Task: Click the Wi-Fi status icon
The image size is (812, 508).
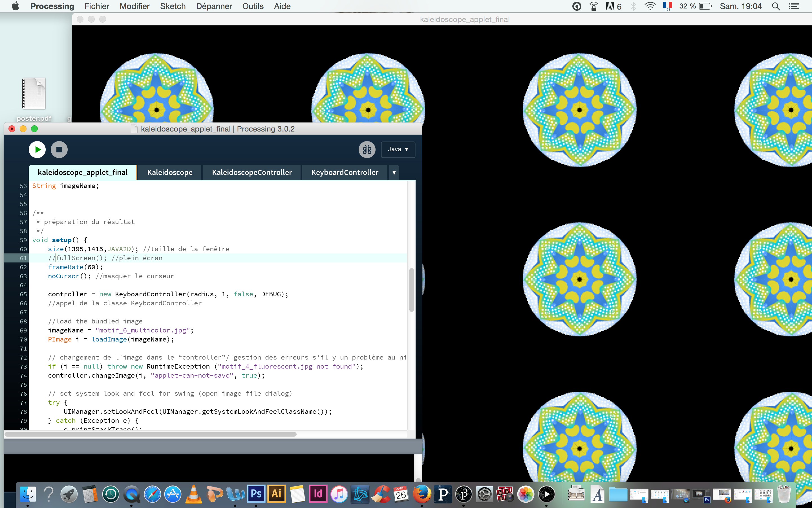Action: (x=650, y=6)
